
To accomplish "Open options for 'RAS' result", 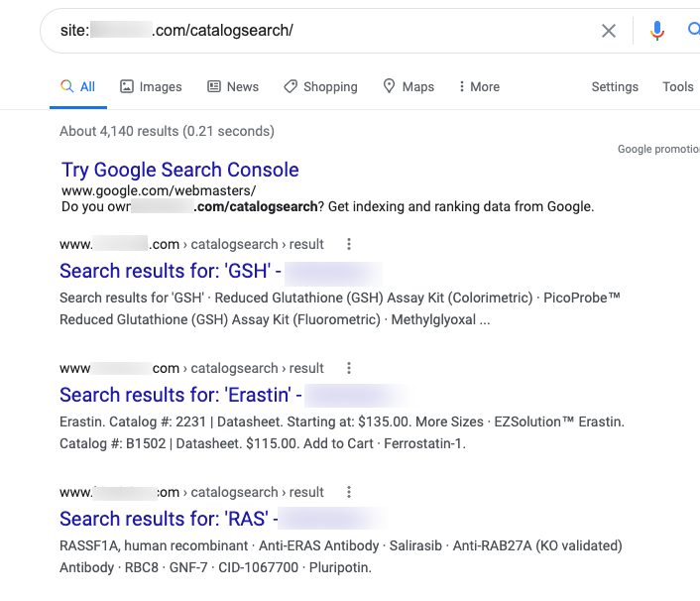I will pos(348,492).
